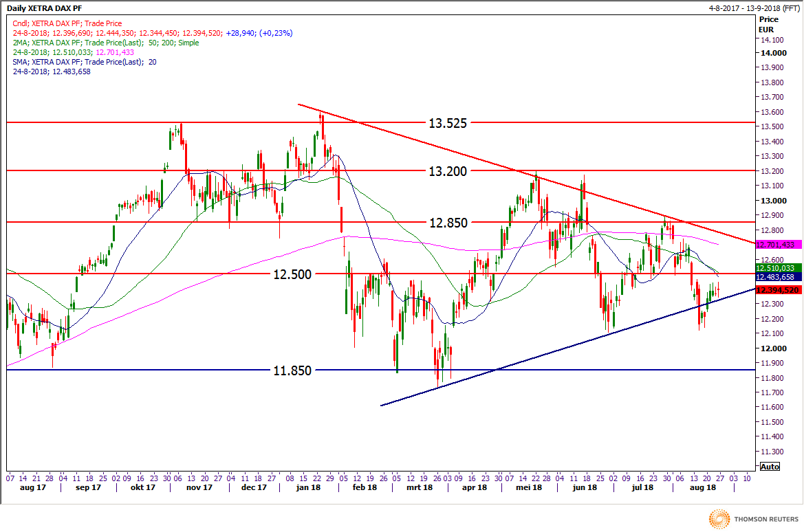Click the Price EUR axis header
The height and width of the screenshot is (532, 804).
pos(768,25)
